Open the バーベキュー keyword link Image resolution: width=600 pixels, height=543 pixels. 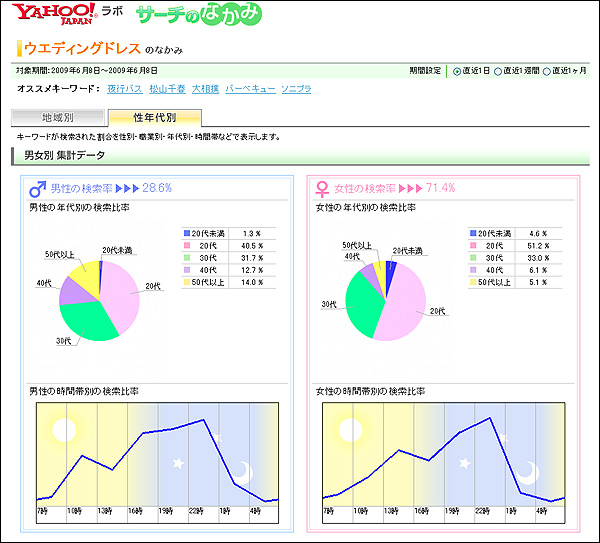pos(250,89)
